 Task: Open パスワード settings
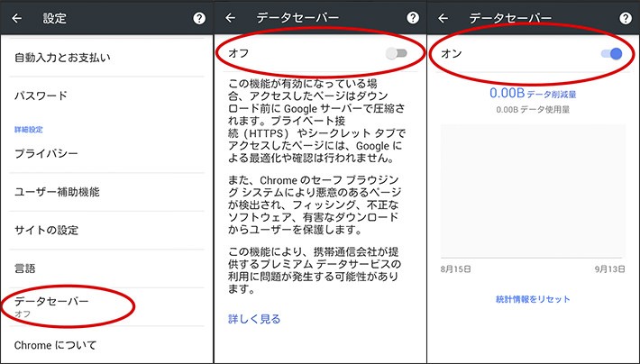[106, 96]
